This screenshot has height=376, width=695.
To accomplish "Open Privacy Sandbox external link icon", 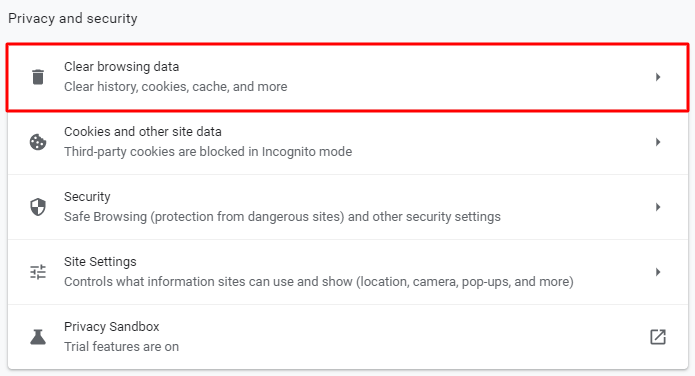I will [x=658, y=337].
